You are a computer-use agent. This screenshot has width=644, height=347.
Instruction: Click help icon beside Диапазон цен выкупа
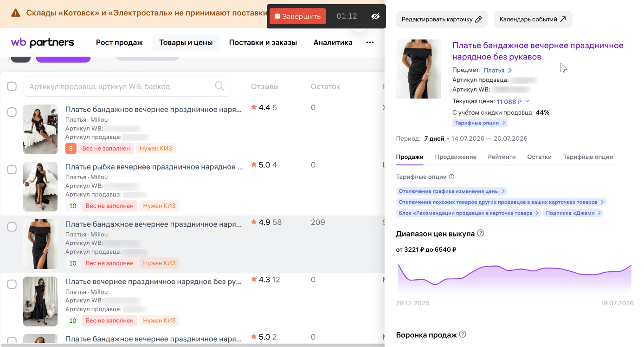[x=481, y=233]
